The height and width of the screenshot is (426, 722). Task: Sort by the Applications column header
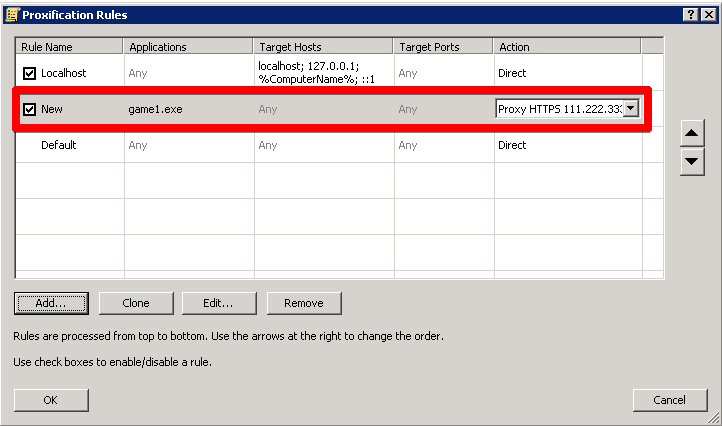[x=189, y=47]
